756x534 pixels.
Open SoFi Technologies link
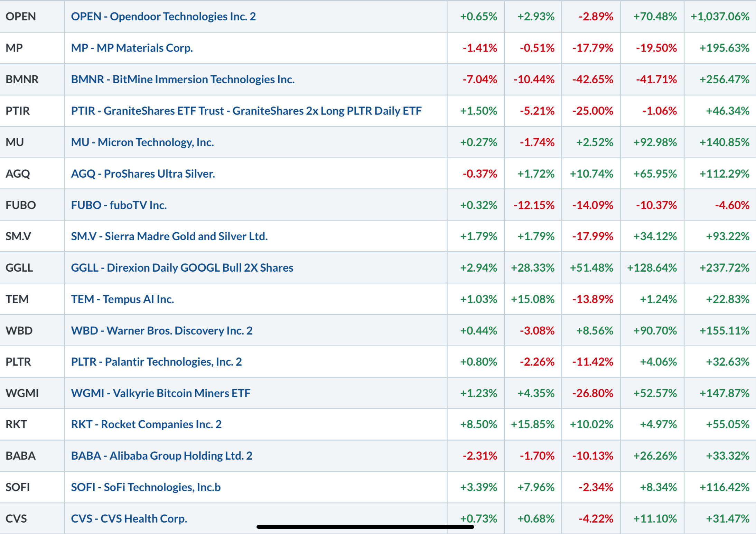click(146, 487)
